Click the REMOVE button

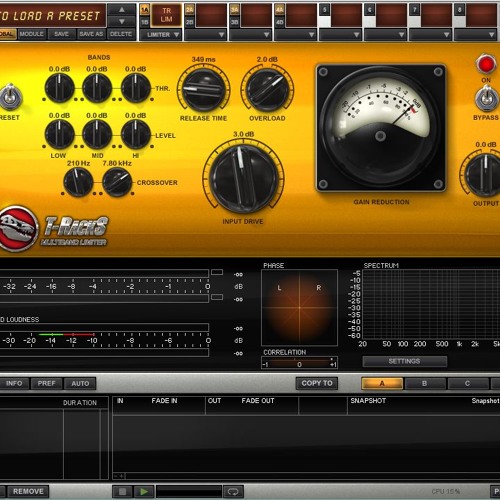click(28, 491)
